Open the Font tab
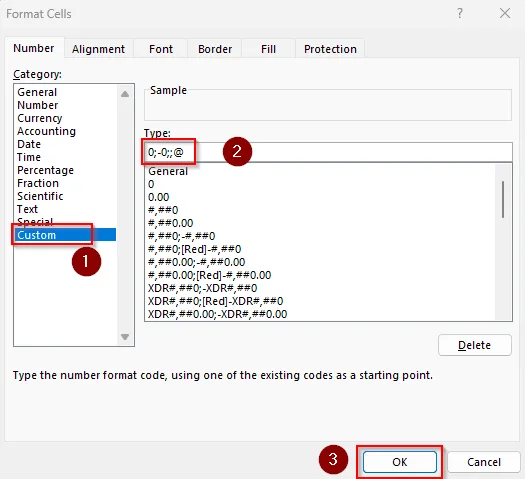This screenshot has width=525, height=479. [x=161, y=49]
